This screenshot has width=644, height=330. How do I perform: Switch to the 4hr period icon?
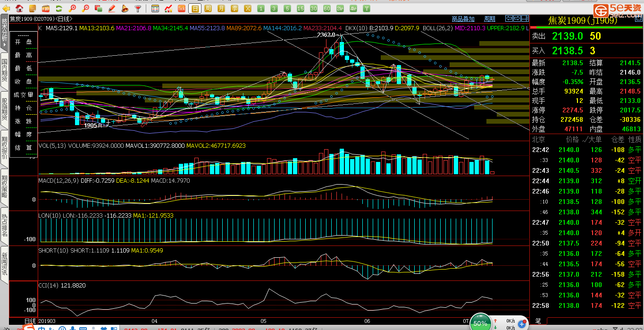(x=353, y=8)
